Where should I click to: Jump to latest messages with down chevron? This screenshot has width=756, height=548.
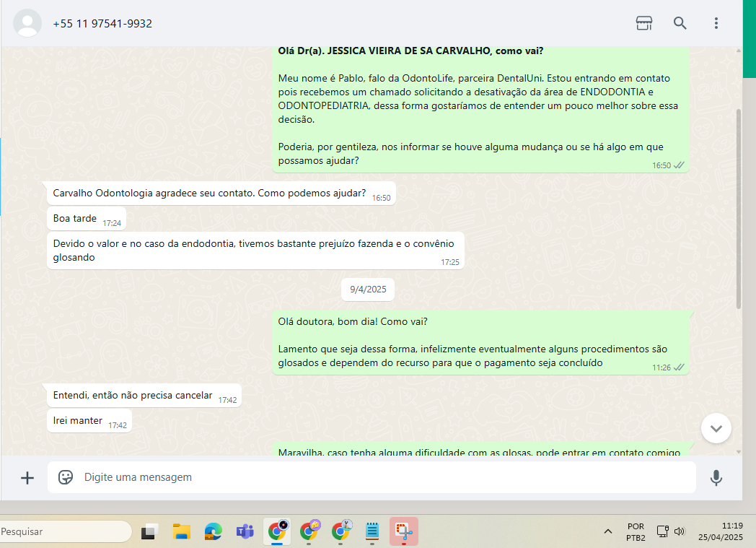[x=716, y=428]
